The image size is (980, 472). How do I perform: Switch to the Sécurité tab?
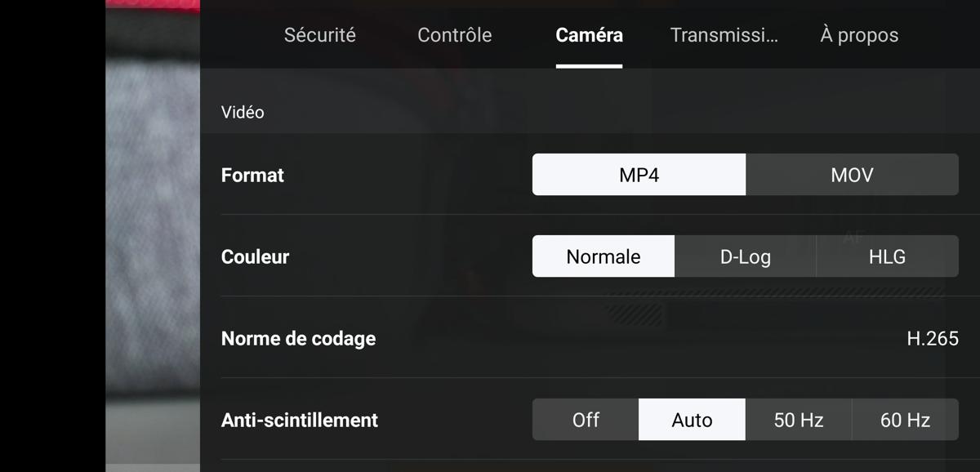pyautogui.click(x=319, y=35)
